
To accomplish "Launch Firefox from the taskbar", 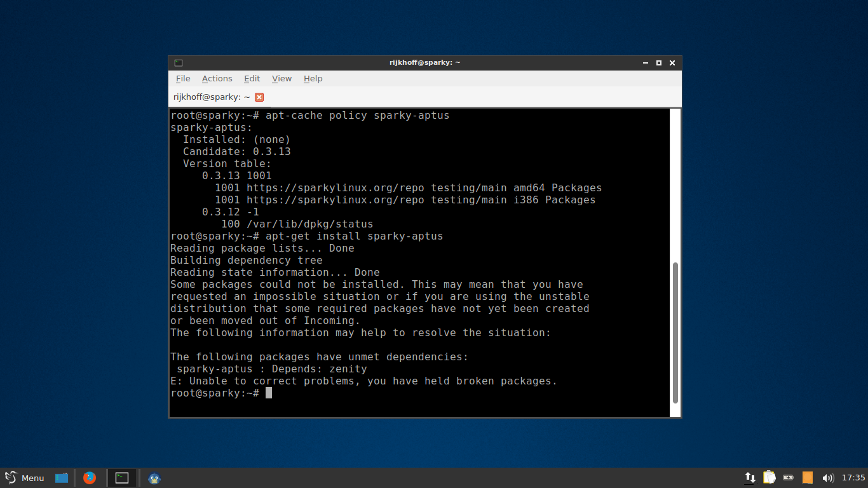I will coord(90,478).
